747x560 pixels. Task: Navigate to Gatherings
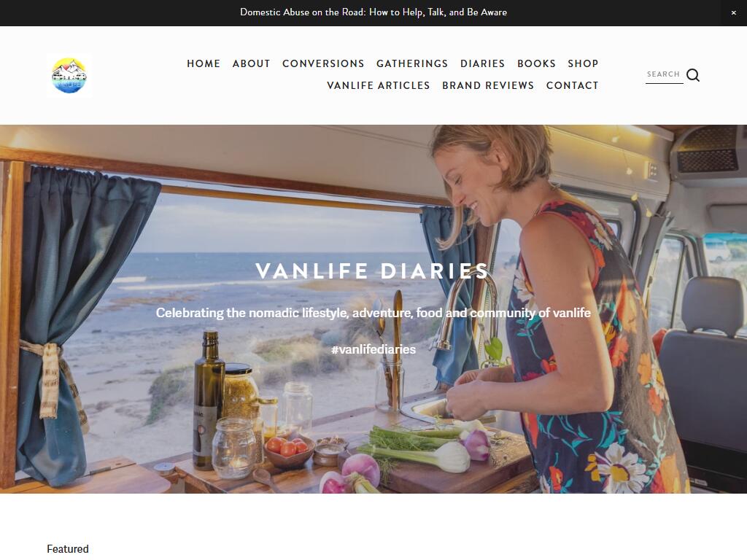coord(412,64)
